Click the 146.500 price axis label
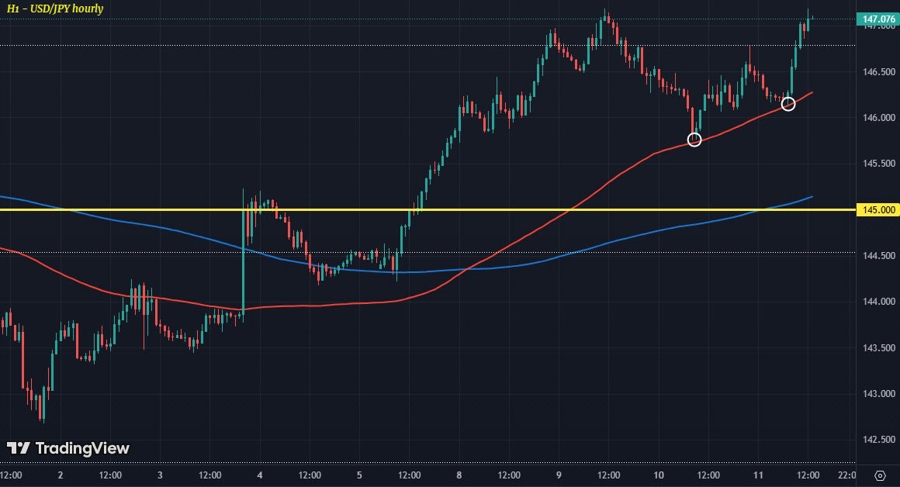 (x=879, y=72)
